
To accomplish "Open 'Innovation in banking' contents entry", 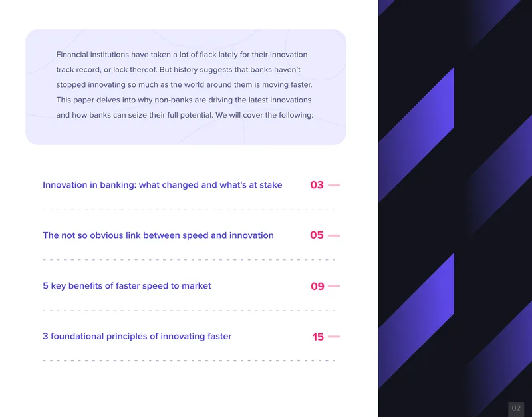I will point(162,185).
